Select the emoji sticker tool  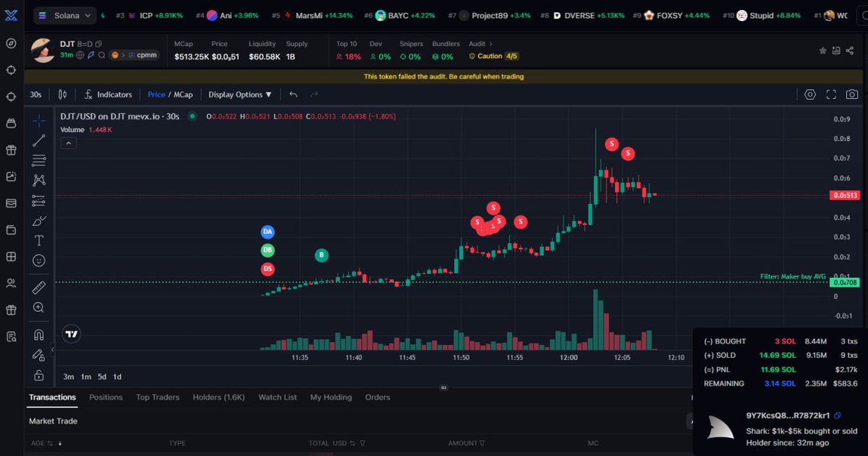click(39, 260)
